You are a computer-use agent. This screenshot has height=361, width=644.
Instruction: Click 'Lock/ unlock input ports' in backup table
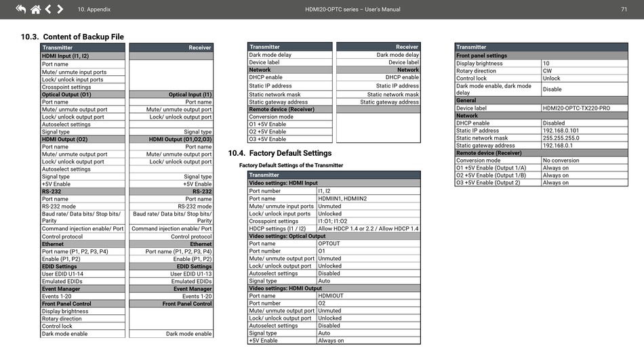tap(83, 80)
